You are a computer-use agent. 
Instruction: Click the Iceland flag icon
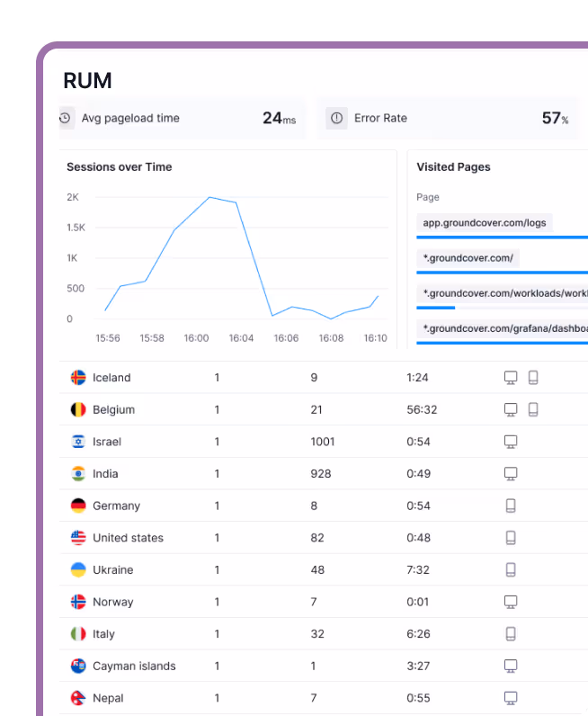pos(78,378)
